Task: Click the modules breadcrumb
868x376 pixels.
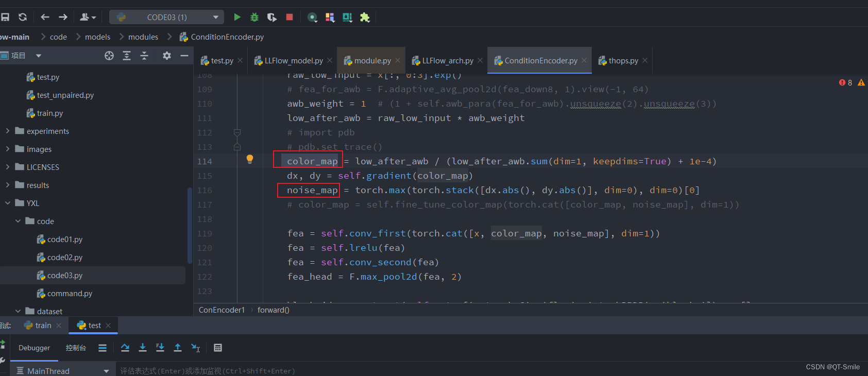Action: (143, 37)
